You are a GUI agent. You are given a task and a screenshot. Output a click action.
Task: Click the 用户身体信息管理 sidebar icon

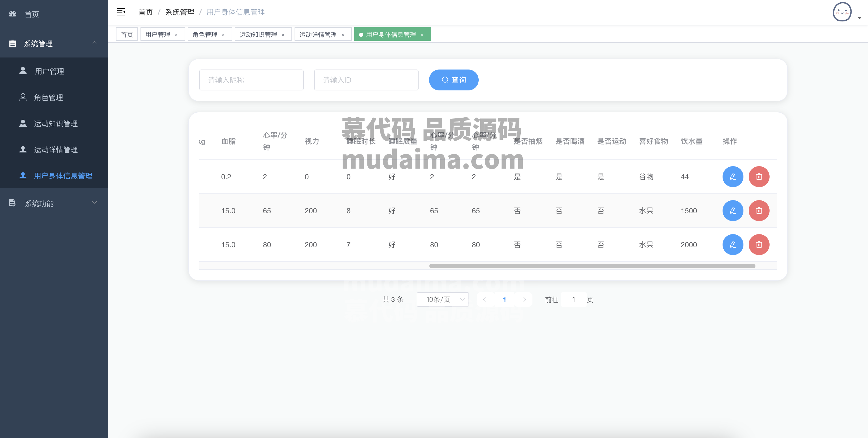click(23, 176)
